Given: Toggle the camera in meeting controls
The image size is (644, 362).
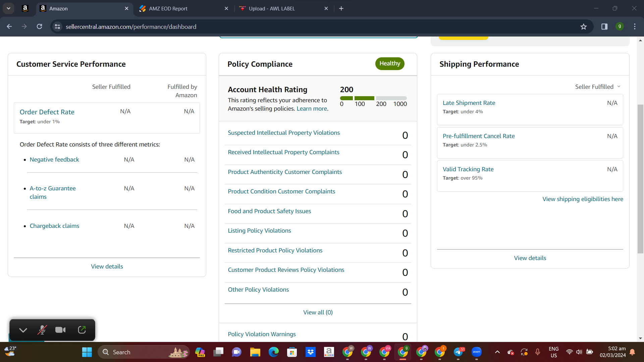Looking at the screenshot, I should click(60, 330).
